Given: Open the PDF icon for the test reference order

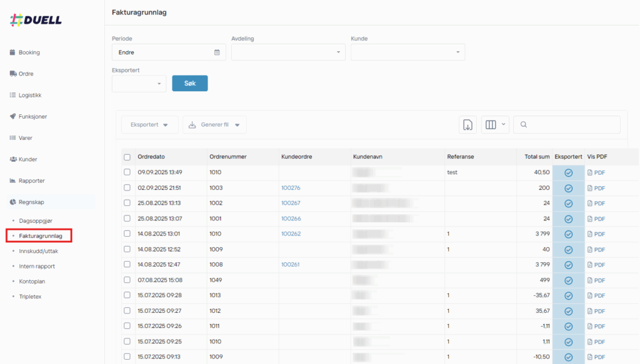Looking at the screenshot, I should (596, 173).
